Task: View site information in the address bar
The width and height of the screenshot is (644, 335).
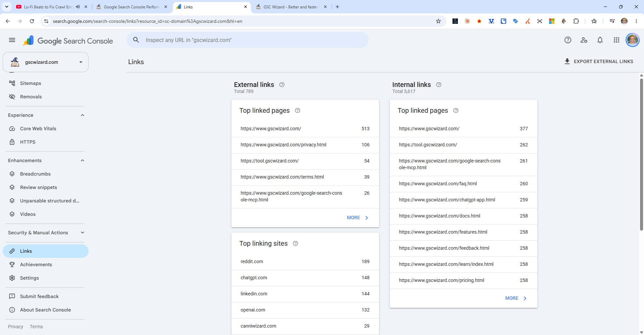Action: [x=46, y=21]
